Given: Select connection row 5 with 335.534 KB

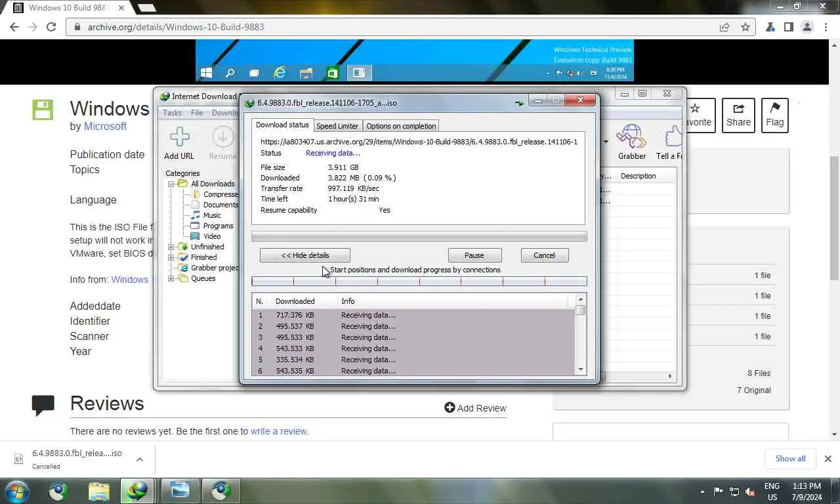Looking at the screenshot, I should pyautogui.click(x=413, y=360).
